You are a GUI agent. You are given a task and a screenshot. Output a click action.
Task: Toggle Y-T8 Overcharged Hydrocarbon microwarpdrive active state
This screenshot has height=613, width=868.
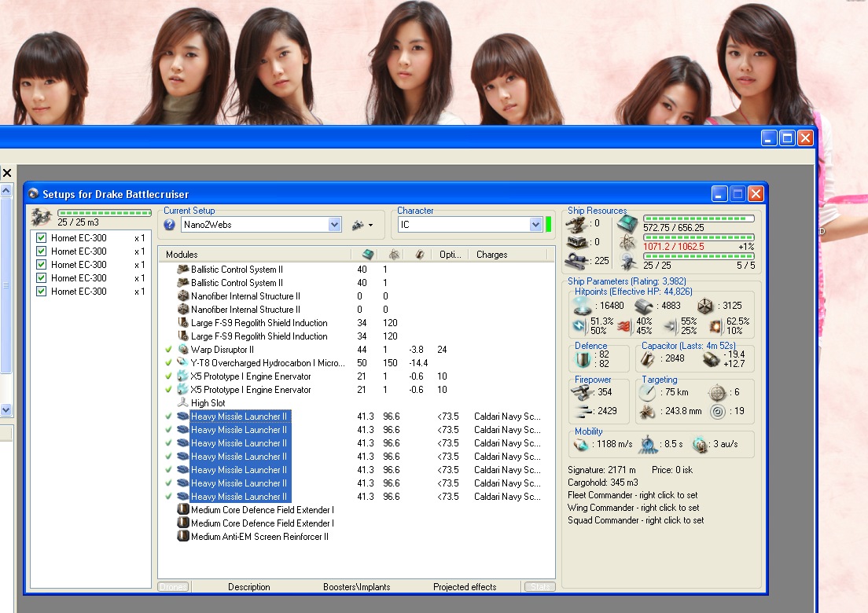point(168,363)
